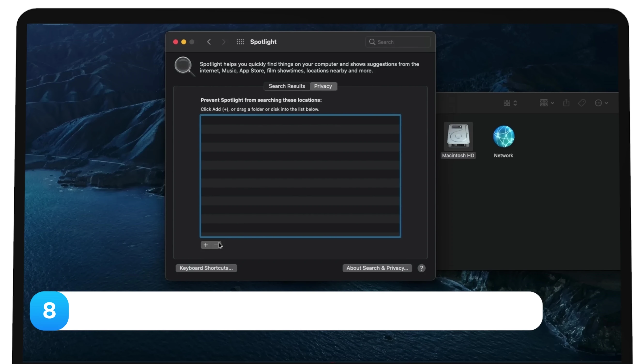643x364 pixels.
Task: Select the Network globe in Finder
Action: click(x=503, y=136)
